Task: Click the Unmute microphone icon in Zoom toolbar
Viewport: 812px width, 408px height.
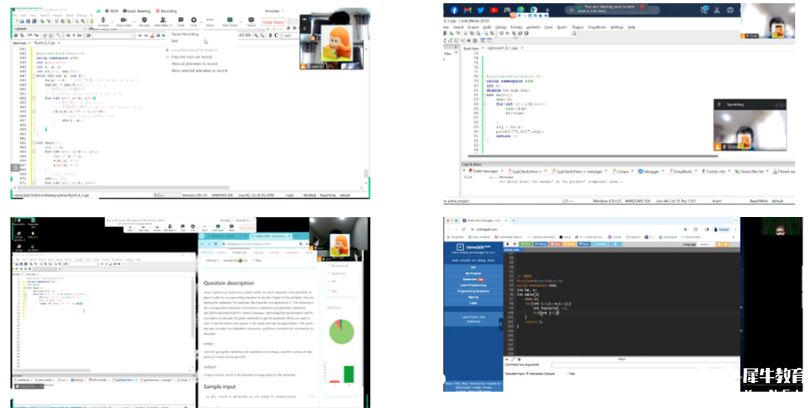Action: point(103,20)
